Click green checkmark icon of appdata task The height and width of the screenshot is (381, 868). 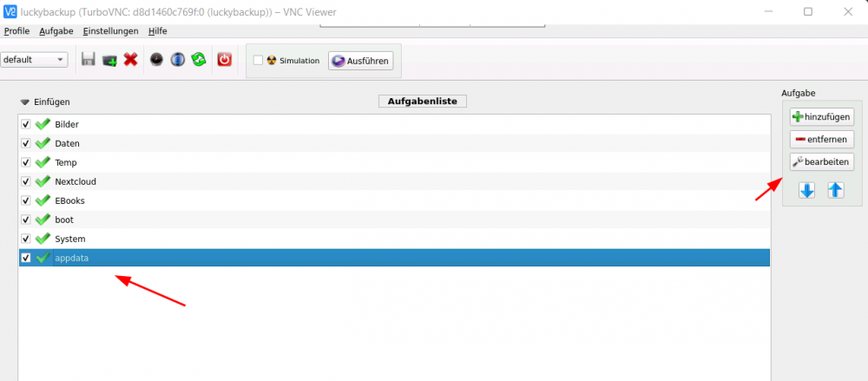(43, 258)
